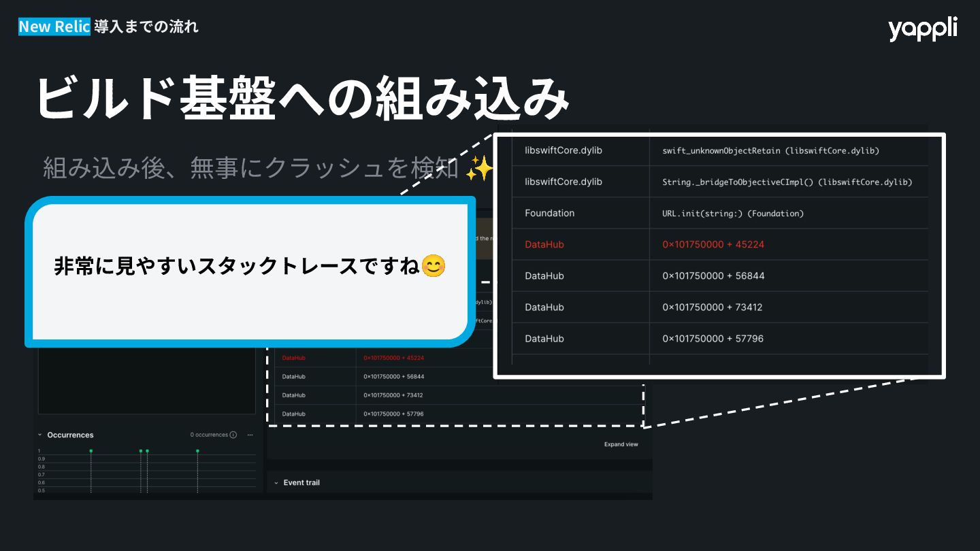The height and width of the screenshot is (551, 980).
Task: Select the rightmost green occurrence marker in chart
Action: coord(197,451)
